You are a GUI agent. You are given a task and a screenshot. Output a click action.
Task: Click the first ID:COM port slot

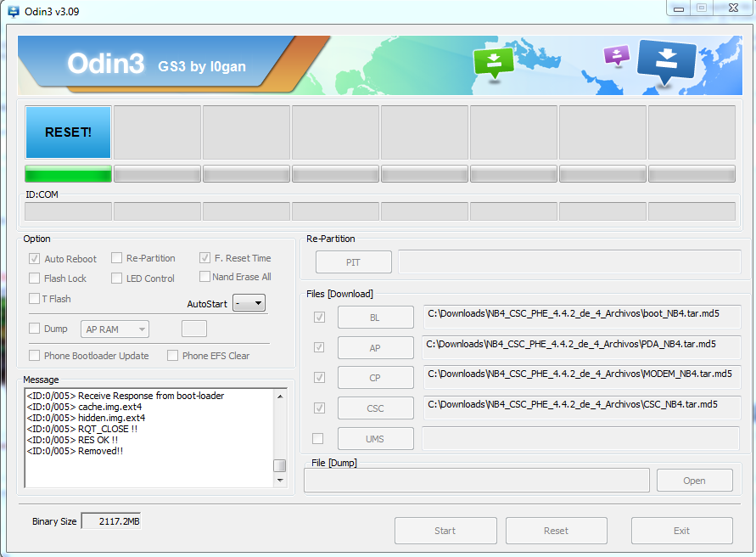[68, 211]
